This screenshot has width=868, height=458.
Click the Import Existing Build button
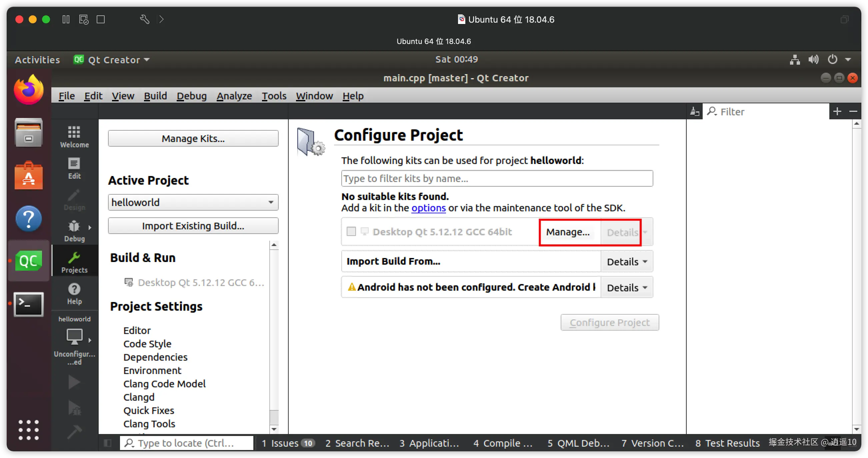(x=193, y=226)
